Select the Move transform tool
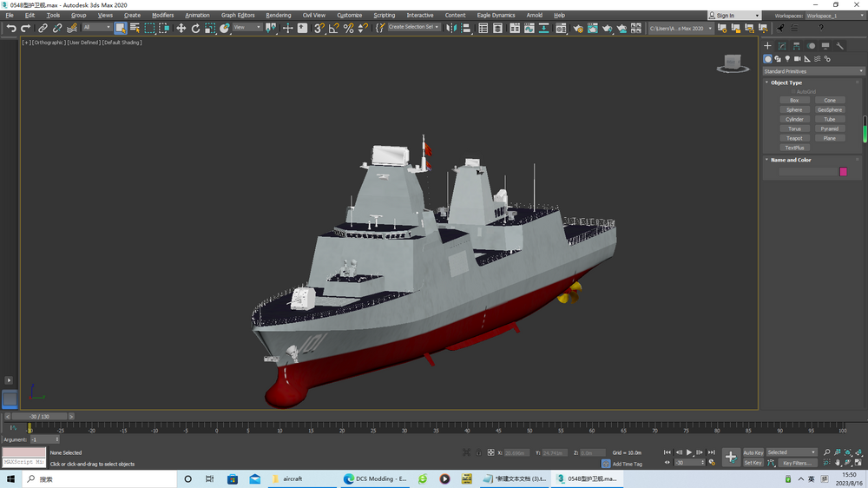The height and width of the screenshot is (488, 868). (x=181, y=29)
